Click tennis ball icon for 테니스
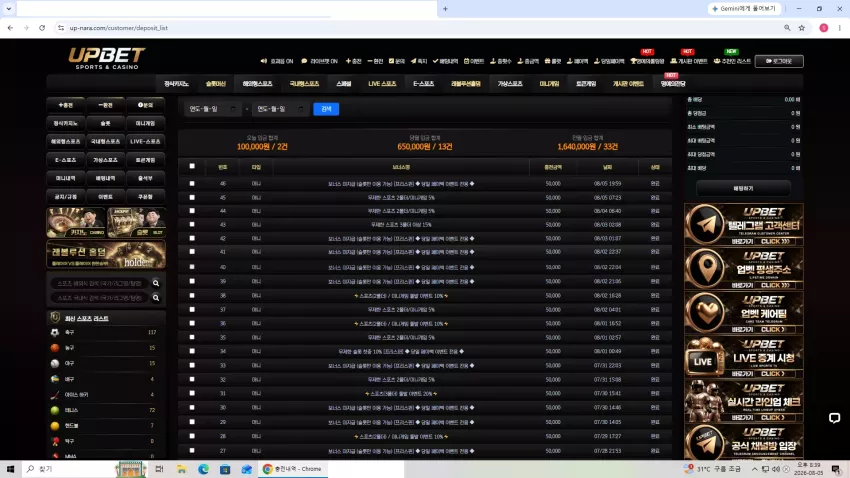The image size is (850, 478). click(55, 410)
